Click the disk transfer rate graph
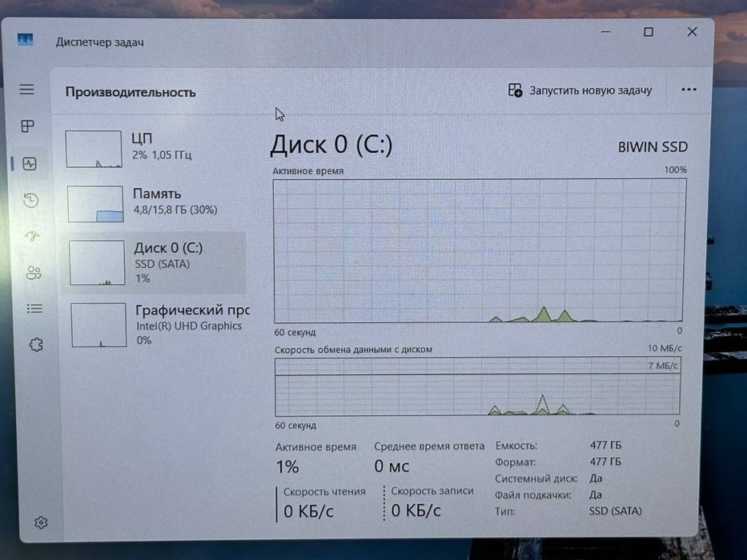The image size is (747, 560). click(477, 386)
